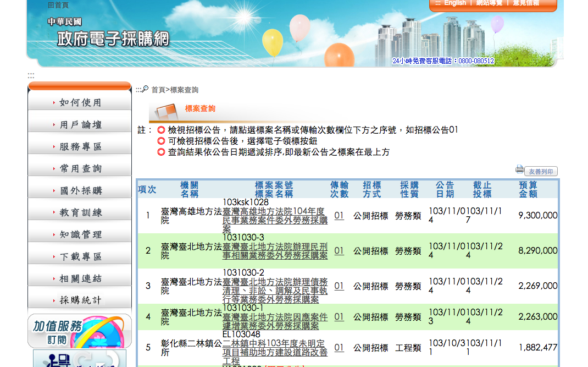Open tender 臺灣臺北地方法院辦理債務清理 link

(275, 291)
